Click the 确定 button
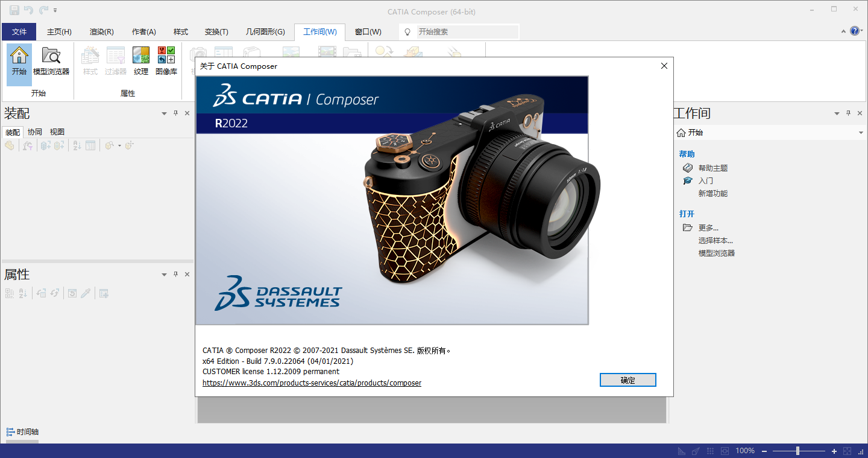This screenshot has height=458, width=868. tap(627, 380)
